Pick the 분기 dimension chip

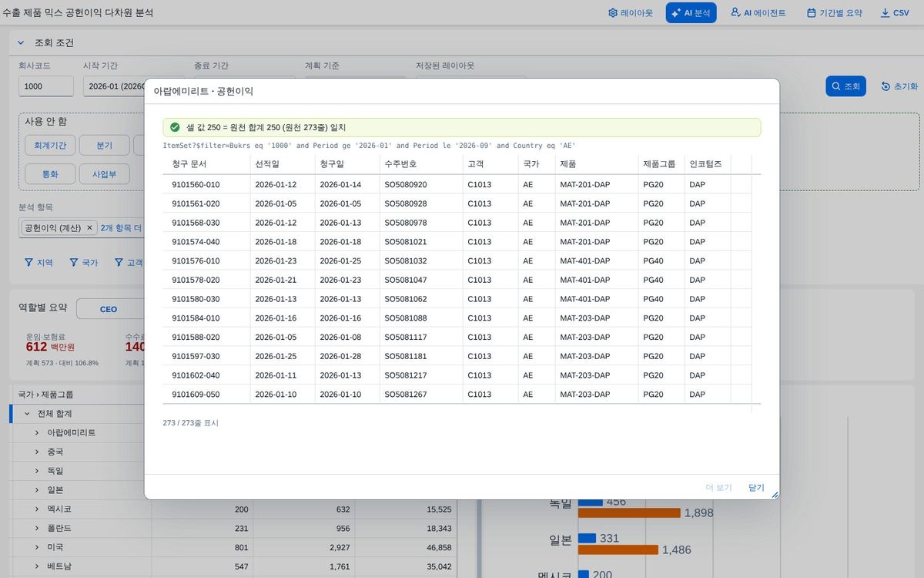[104, 146]
